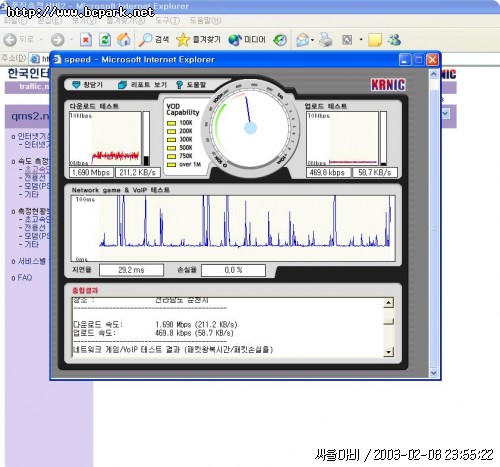Click the up arrow of 종합결과 text scrollbar

[388, 303]
